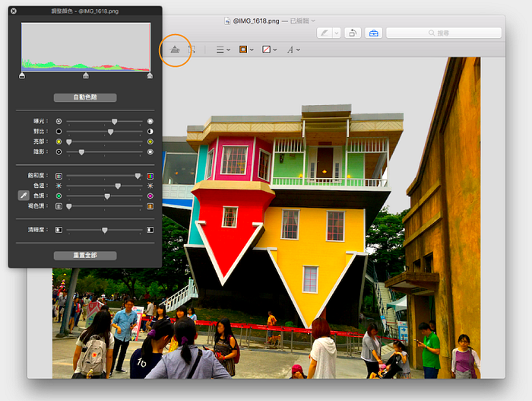Close the 調整顏色 panel
532x401 pixels.
pos(14,11)
